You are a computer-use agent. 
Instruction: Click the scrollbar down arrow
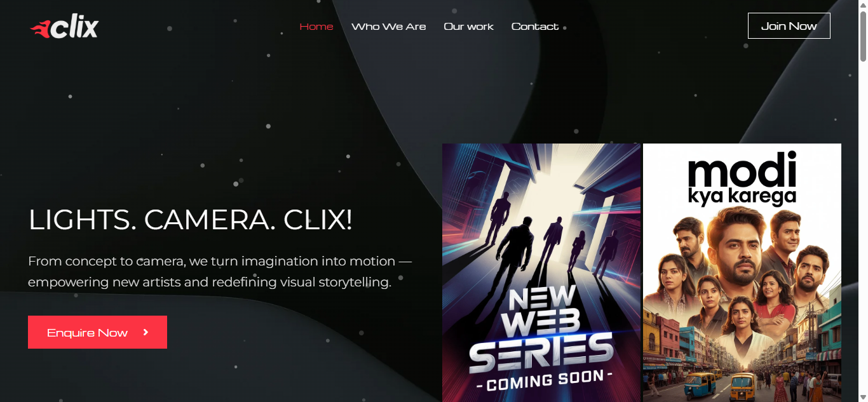[863, 397]
